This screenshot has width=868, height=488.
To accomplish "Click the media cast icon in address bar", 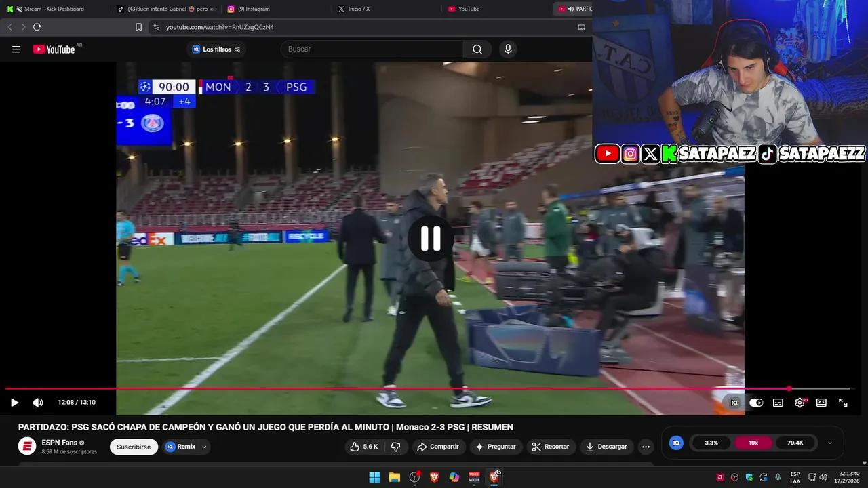I will pos(581,27).
